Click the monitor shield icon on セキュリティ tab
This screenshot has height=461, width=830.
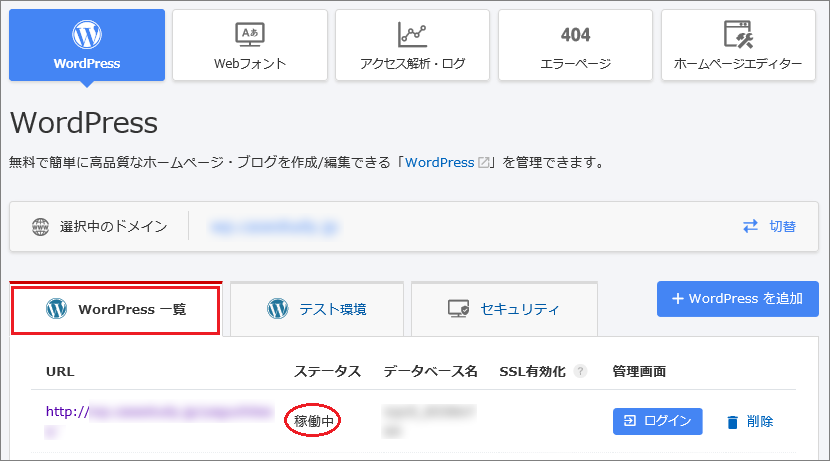click(x=458, y=309)
